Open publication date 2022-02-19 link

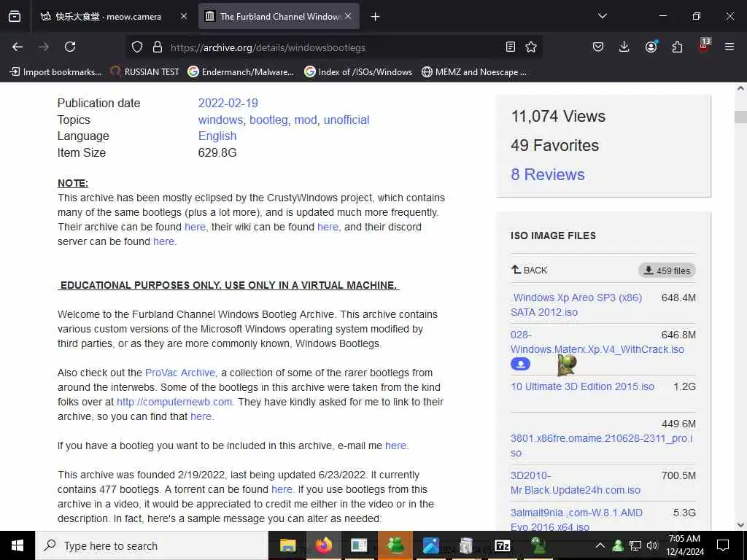point(228,103)
